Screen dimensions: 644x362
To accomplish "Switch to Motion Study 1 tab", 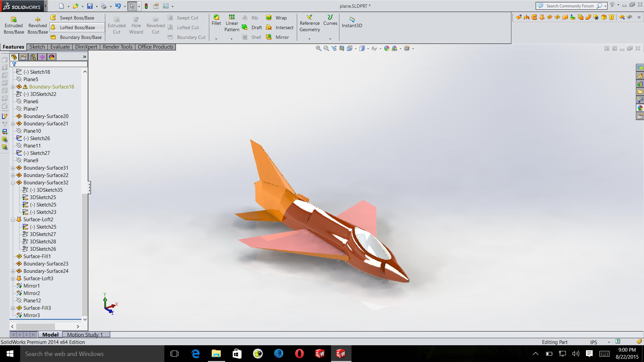I will pyautogui.click(x=85, y=335).
